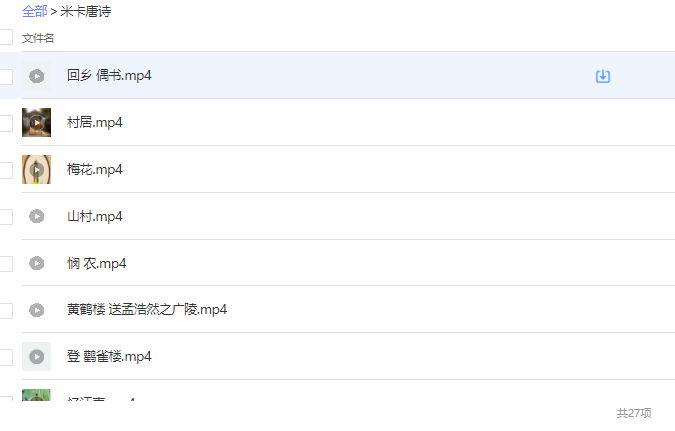Screen dimensions: 675x431
Task: Open file name 登 鹳雀楼.mp4
Action: [x=109, y=357]
